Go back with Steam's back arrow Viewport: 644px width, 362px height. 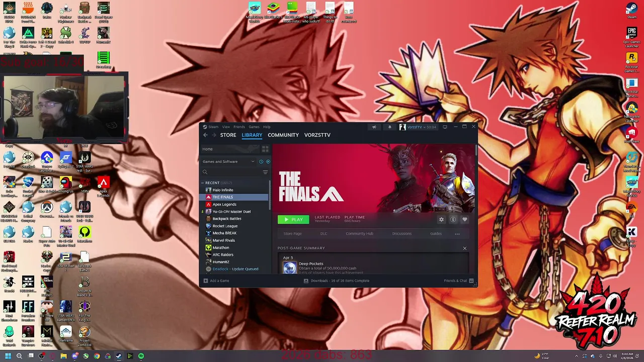(x=205, y=135)
